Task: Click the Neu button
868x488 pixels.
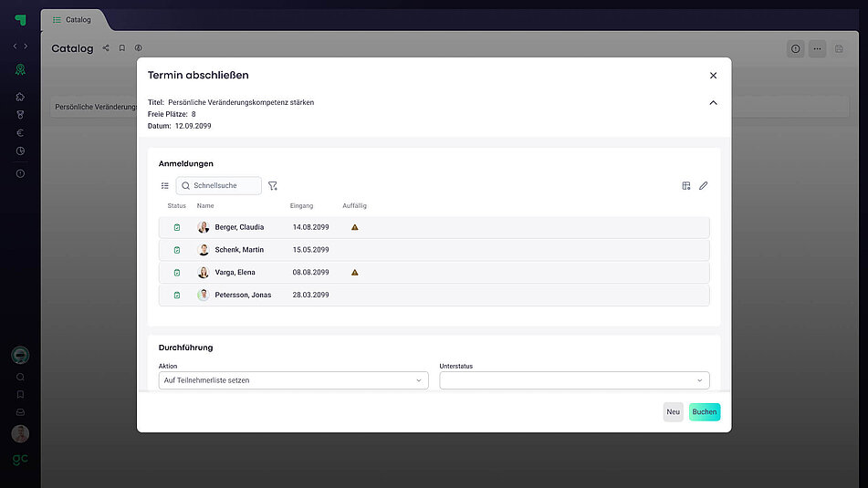Action: (x=673, y=412)
